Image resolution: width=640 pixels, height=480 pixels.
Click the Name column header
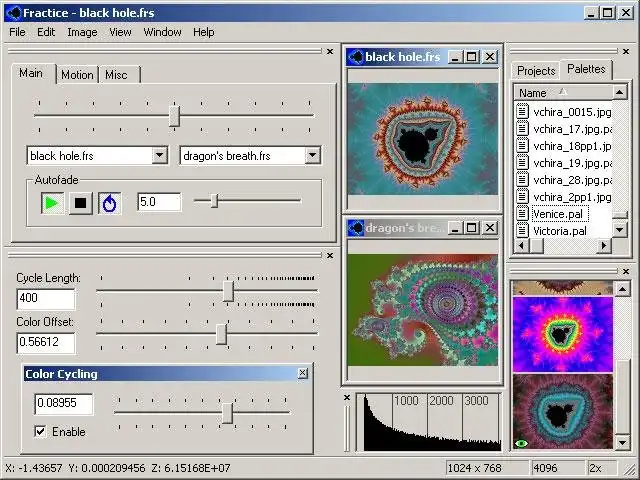(563, 93)
